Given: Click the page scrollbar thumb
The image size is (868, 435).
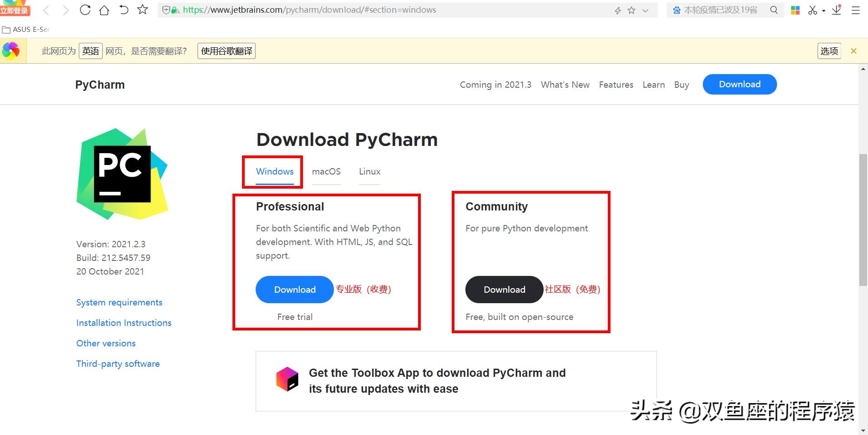Looking at the screenshot, I should coord(863,220).
